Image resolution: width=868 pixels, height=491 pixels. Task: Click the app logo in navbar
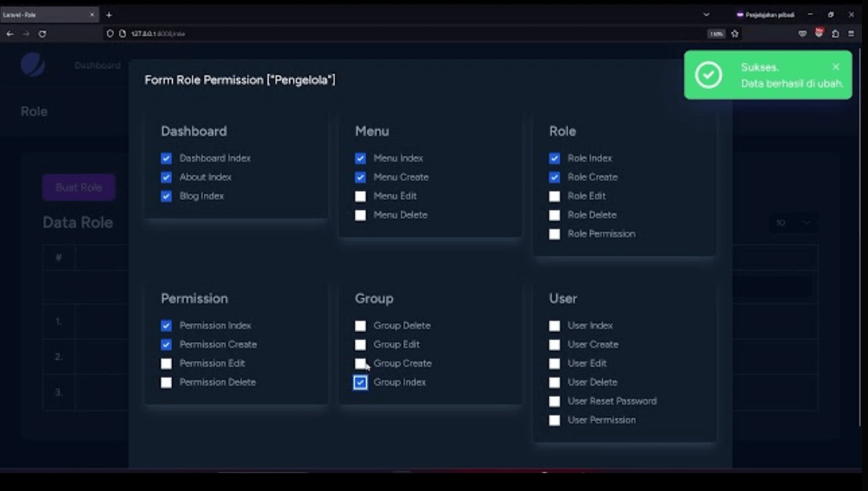pos(33,65)
